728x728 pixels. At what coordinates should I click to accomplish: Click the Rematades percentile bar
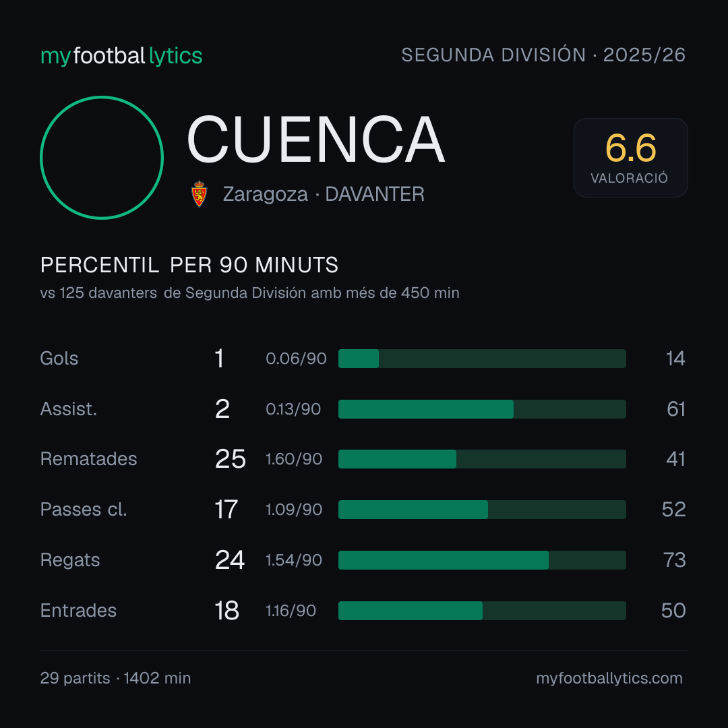(482, 459)
